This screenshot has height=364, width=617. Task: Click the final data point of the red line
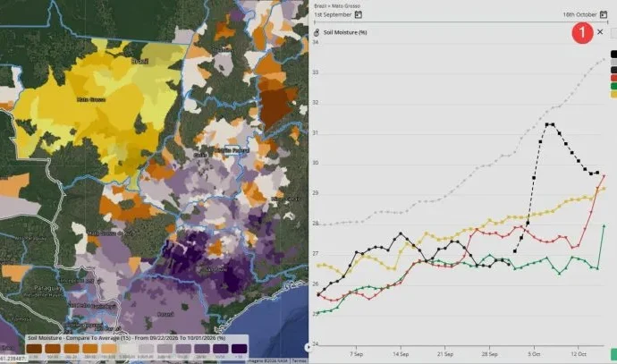604,176
